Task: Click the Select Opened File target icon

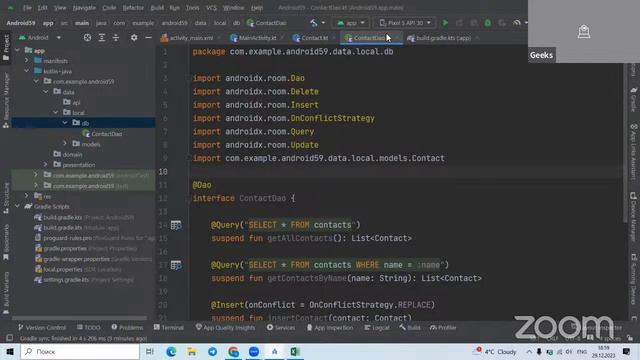Action: 87,38
